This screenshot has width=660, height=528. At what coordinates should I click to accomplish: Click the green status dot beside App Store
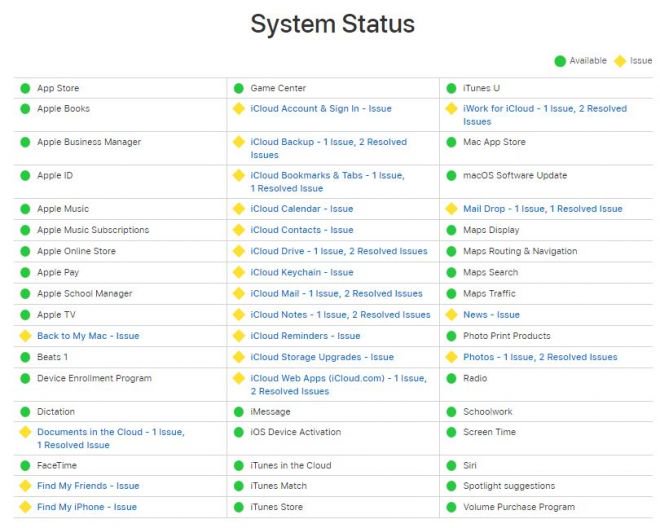(25, 88)
